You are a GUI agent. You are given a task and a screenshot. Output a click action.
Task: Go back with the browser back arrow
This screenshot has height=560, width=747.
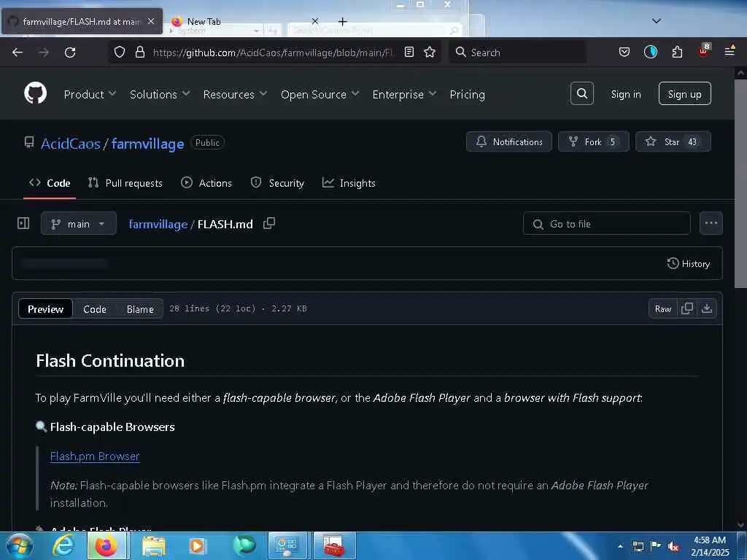pyautogui.click(x=18, y=52)
